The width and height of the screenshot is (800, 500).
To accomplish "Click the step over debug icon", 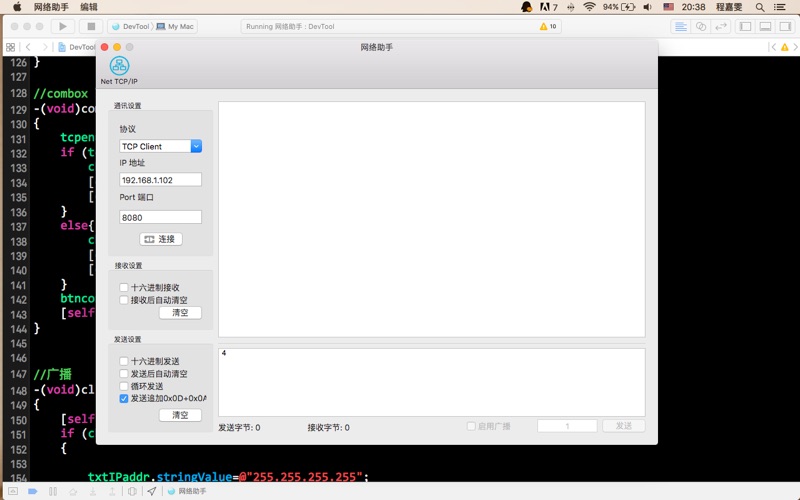I will click(x=73, y=491).
